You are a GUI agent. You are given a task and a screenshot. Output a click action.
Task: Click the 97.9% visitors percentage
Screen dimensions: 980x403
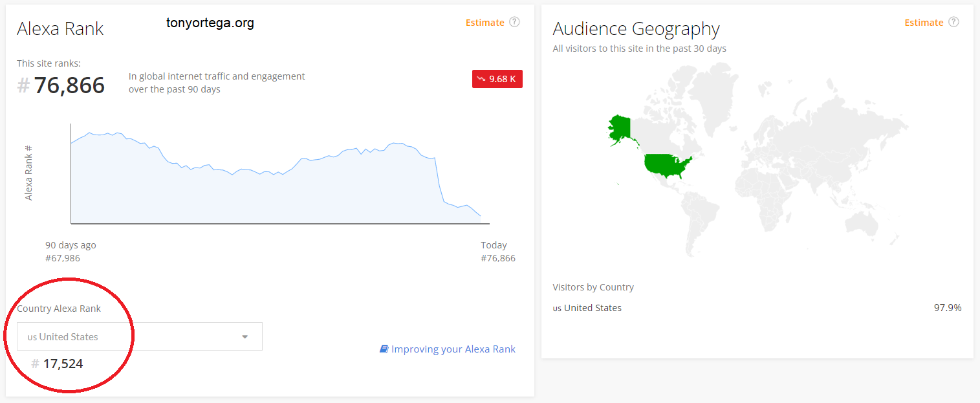coord(948,308)
